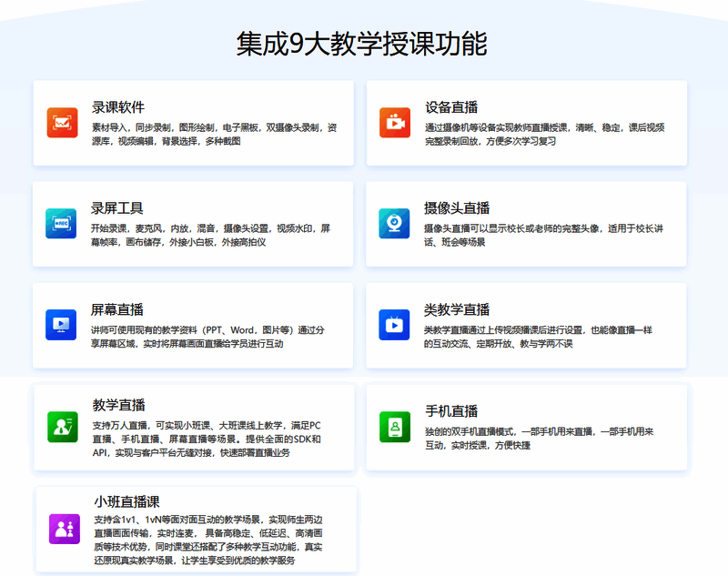Open the 屏幕直播 feature details

(x=119, y=312)
